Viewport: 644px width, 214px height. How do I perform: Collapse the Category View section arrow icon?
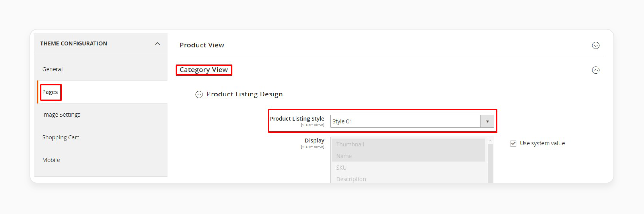[x=595, y=70]
